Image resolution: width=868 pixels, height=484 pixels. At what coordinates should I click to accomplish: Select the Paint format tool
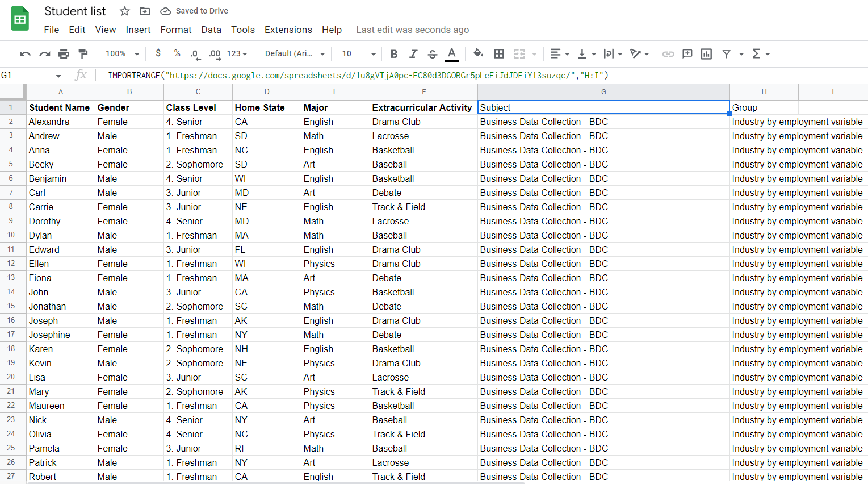coord(82,53)
